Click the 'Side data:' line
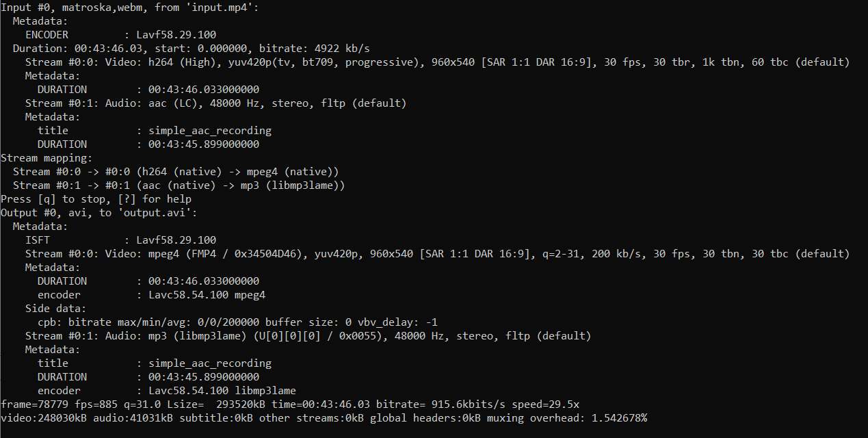The width and height of the screenshot is (868, 438). (56, 309)
